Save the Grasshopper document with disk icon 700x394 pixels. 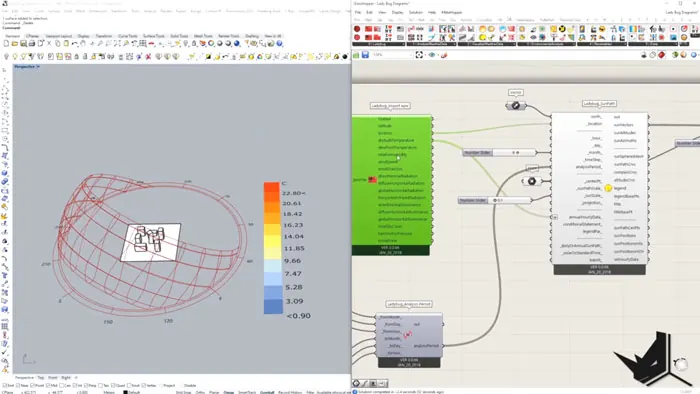pos(365,55)
